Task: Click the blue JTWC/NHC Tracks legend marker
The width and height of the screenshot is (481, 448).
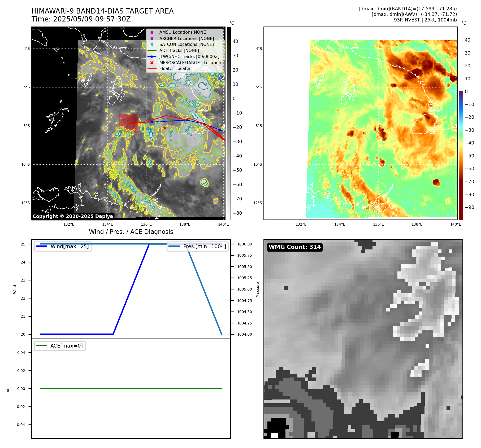Action: 152,56
